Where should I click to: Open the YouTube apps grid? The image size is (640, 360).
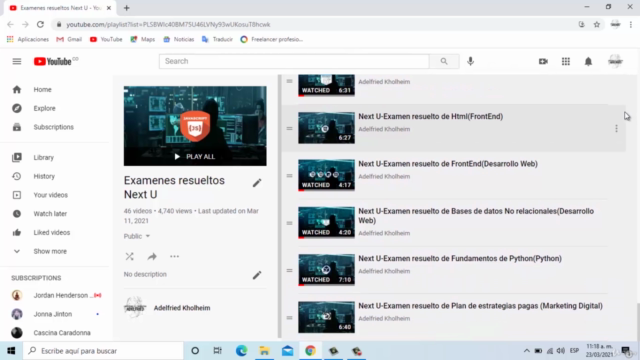pos(566,62)
